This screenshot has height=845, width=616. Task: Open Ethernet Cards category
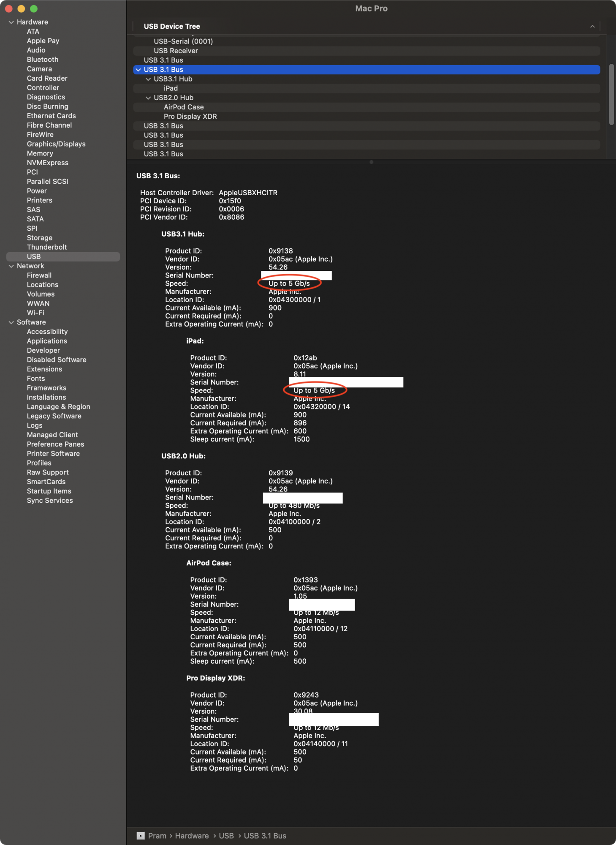(52, 116)
